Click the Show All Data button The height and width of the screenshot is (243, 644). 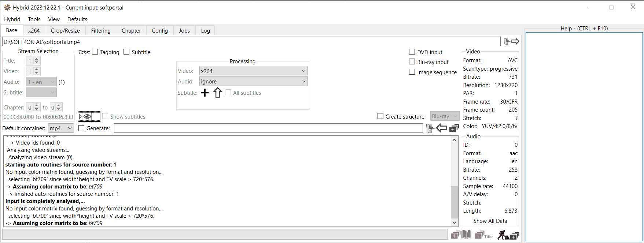[x=490, y=221]
